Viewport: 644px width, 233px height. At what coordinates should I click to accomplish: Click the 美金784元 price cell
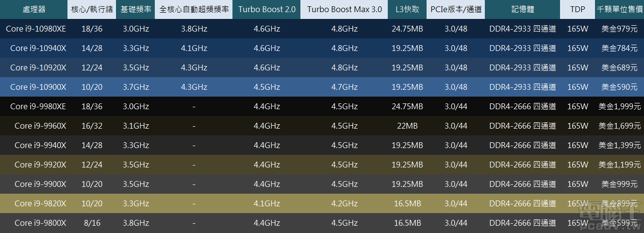pos(620,48)
